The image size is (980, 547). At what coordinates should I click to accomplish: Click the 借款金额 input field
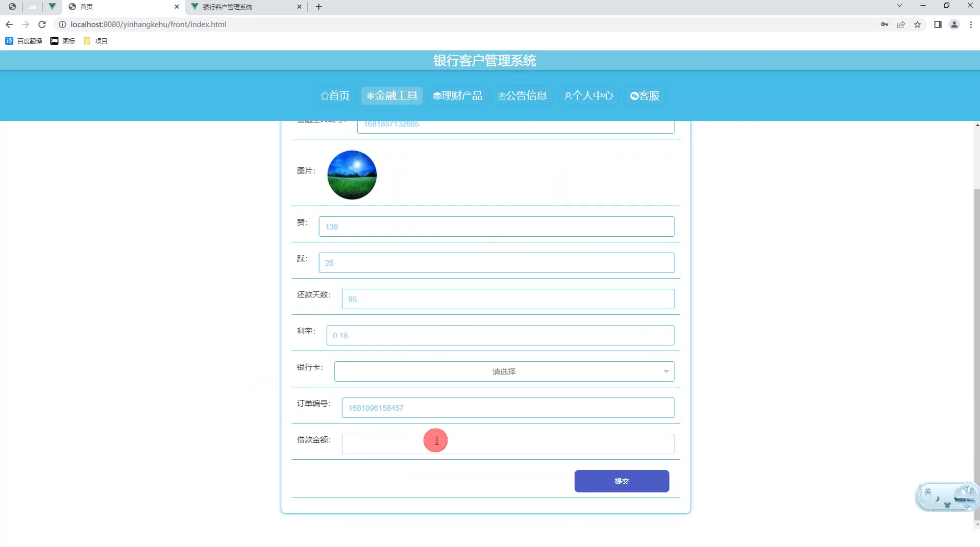[x=507, y=444]
